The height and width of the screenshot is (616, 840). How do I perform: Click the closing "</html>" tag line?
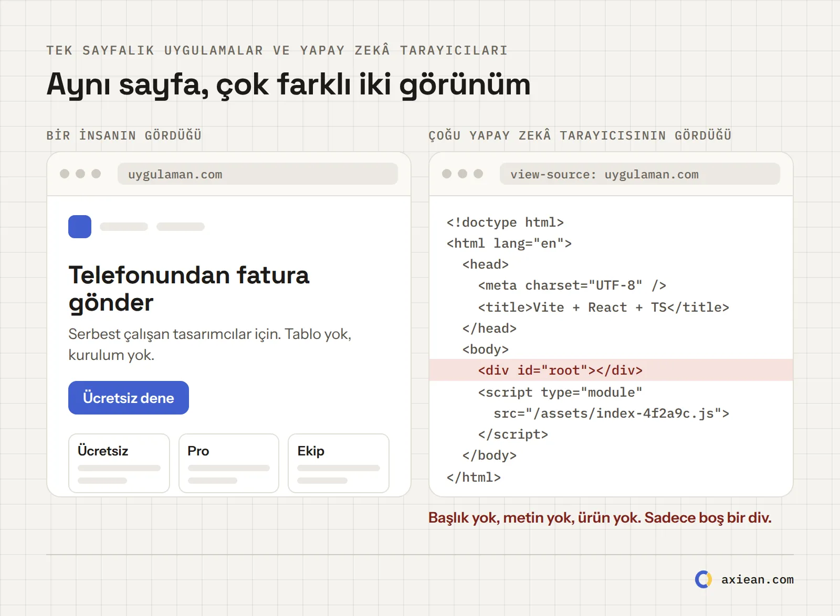tap(474, 477)
